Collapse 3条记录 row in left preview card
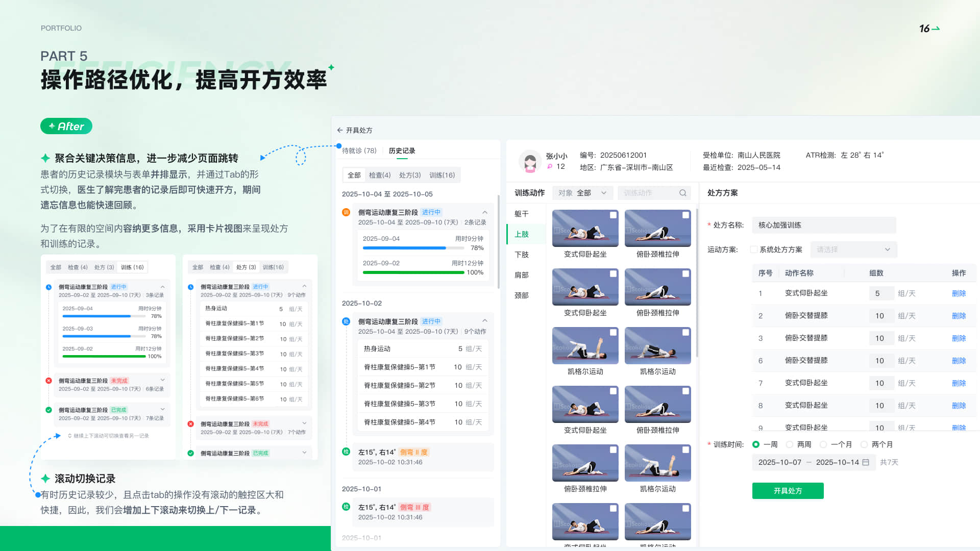 click(163, 287)
